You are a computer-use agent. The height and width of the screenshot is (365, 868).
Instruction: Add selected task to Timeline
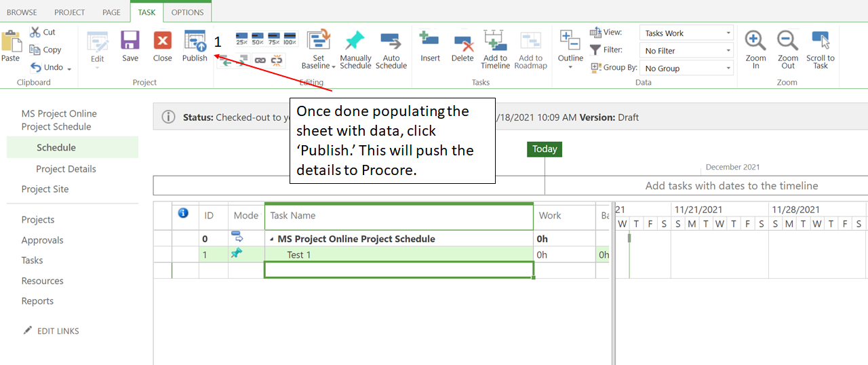pyautogui.click(x=496, y=50)
